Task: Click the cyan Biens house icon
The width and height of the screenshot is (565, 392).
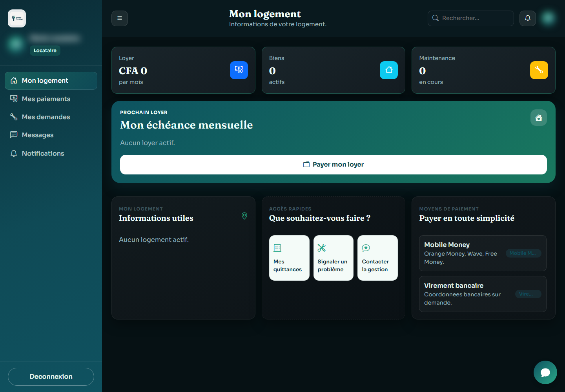Action: tap(389, 70)
